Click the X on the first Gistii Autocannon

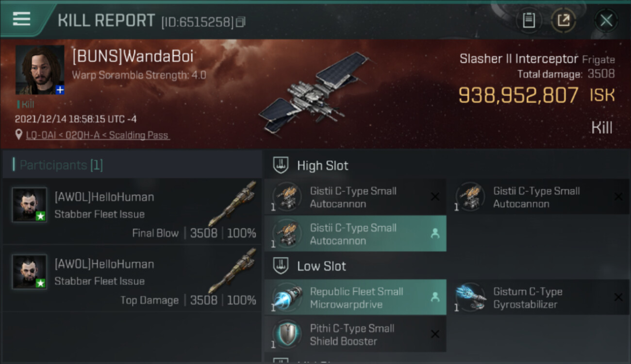click(x=435, y=197)
